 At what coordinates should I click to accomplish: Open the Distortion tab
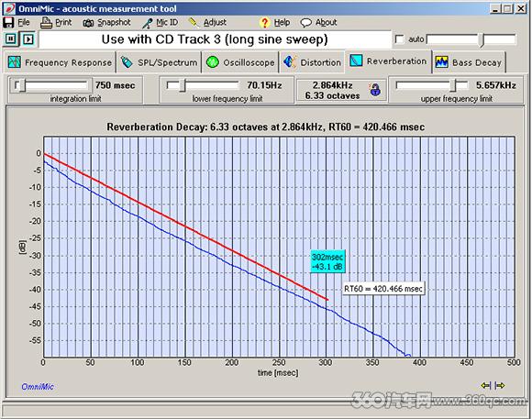(x=312, y=62)
